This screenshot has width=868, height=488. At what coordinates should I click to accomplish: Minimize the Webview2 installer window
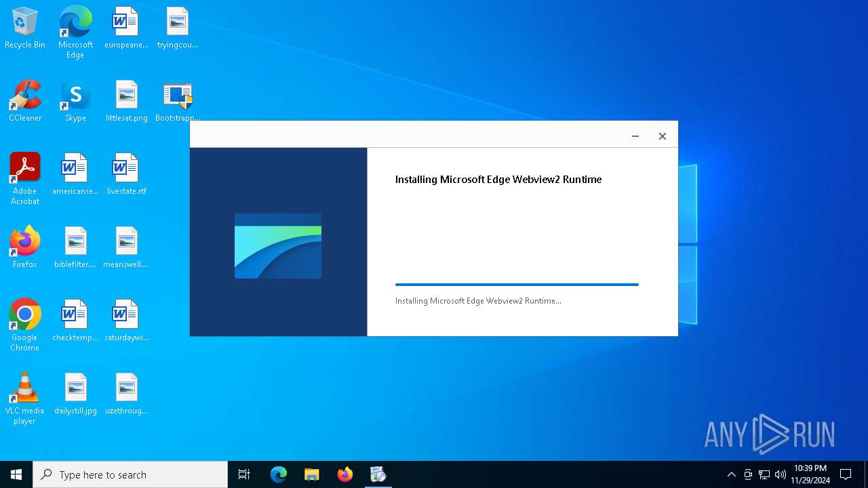pyautogui.click(x=635, y=136)
